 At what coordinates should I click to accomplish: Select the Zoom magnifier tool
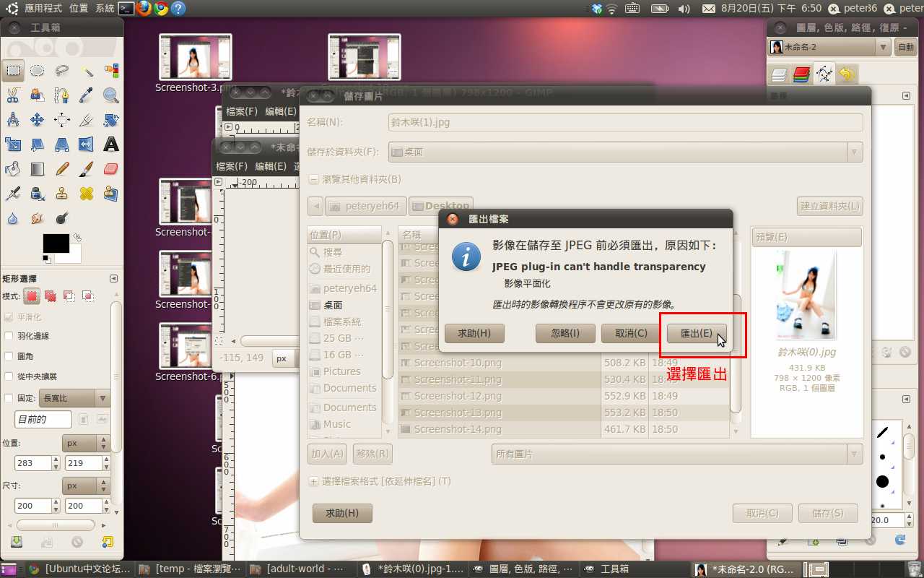coord(111,95)
